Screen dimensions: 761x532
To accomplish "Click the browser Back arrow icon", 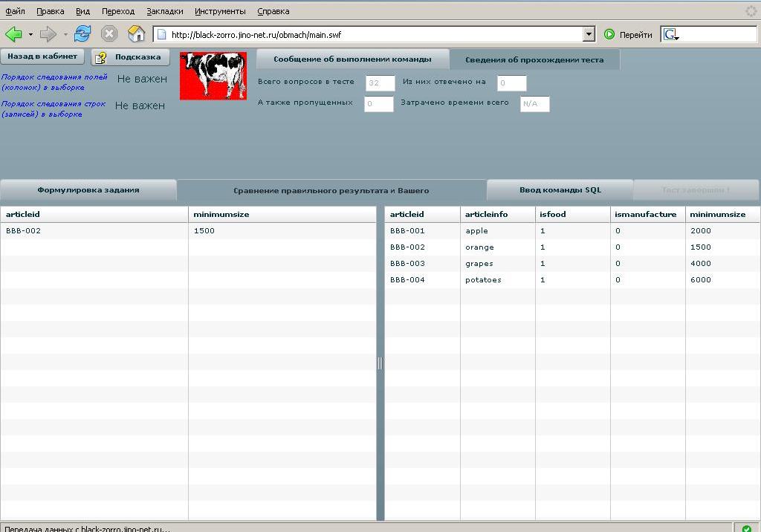I will click(x=13, y=34).
